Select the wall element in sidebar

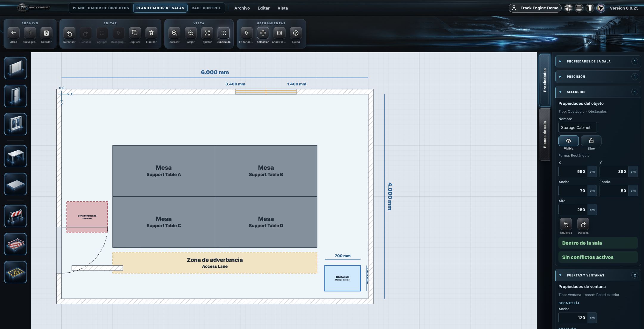click(16, 68)
